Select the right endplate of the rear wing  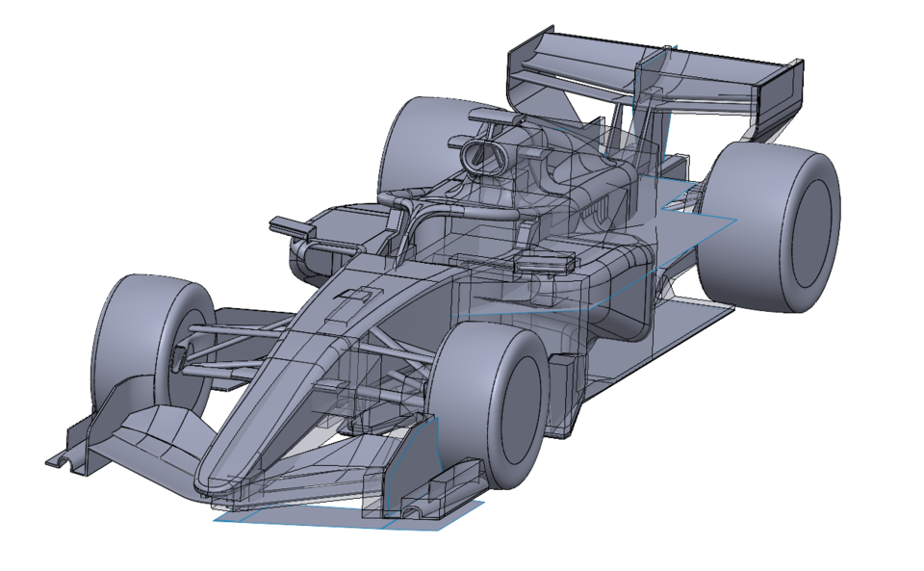click(x=780, y=96)
